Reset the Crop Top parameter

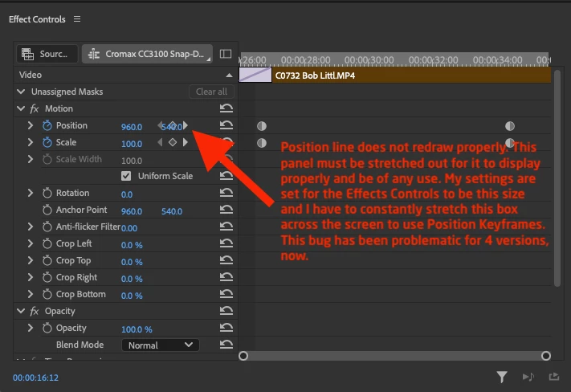[226, 259]
